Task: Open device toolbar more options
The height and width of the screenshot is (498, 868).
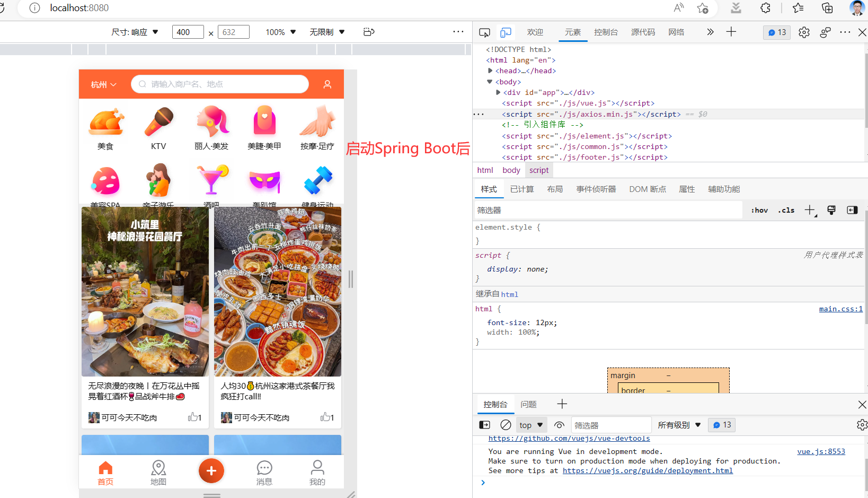Action: 458,32
